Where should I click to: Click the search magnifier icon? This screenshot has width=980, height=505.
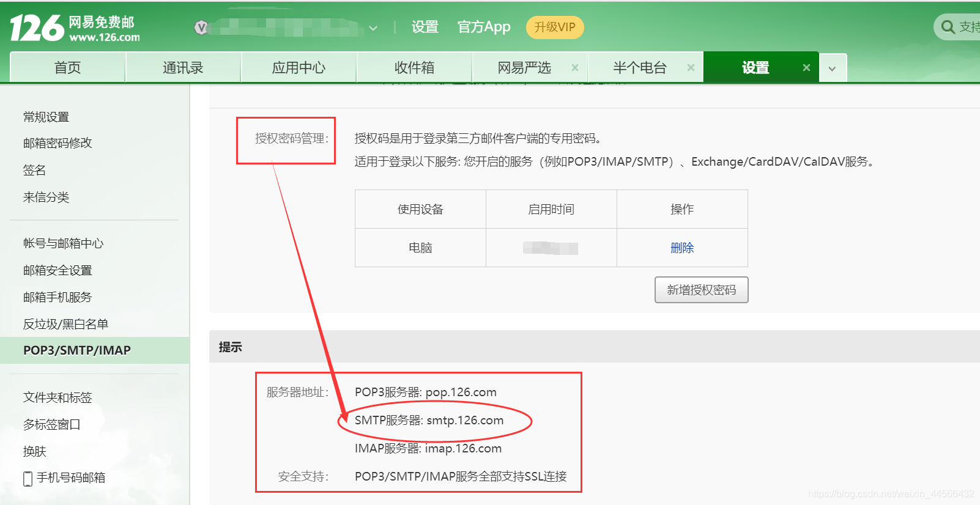tap(948, 27)
